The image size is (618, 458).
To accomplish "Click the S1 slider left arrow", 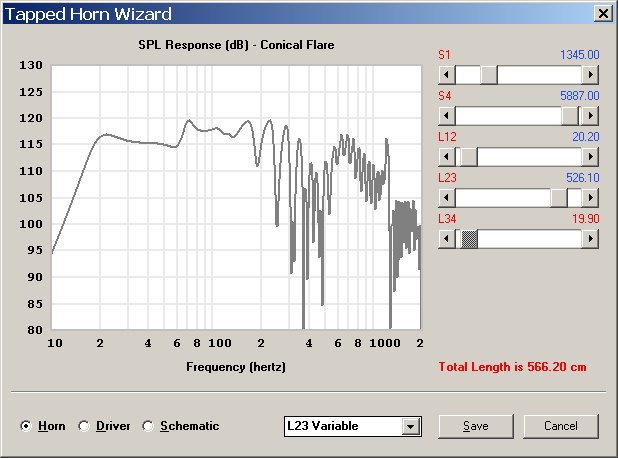I will tap(447, 74).
